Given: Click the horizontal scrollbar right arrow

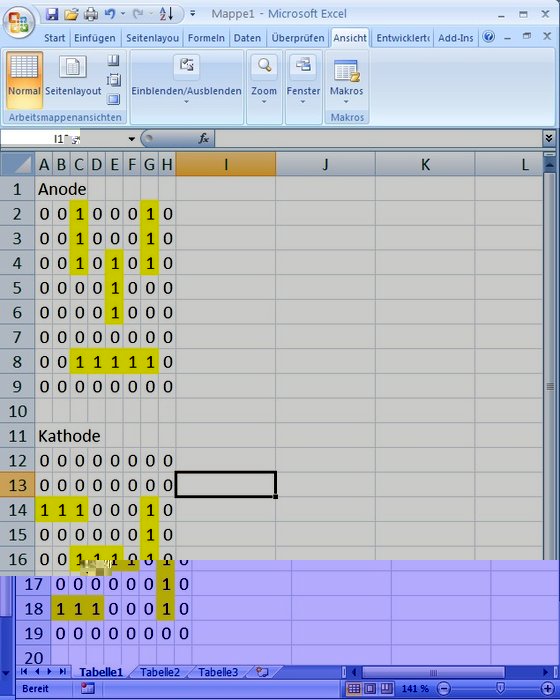Looking at the screenshot, I should (545, 672).
